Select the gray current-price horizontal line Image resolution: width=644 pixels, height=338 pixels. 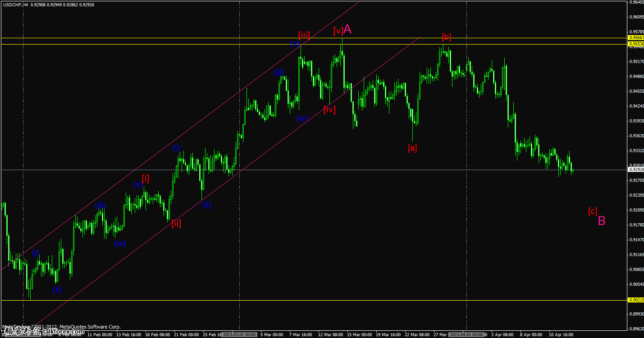314,170
